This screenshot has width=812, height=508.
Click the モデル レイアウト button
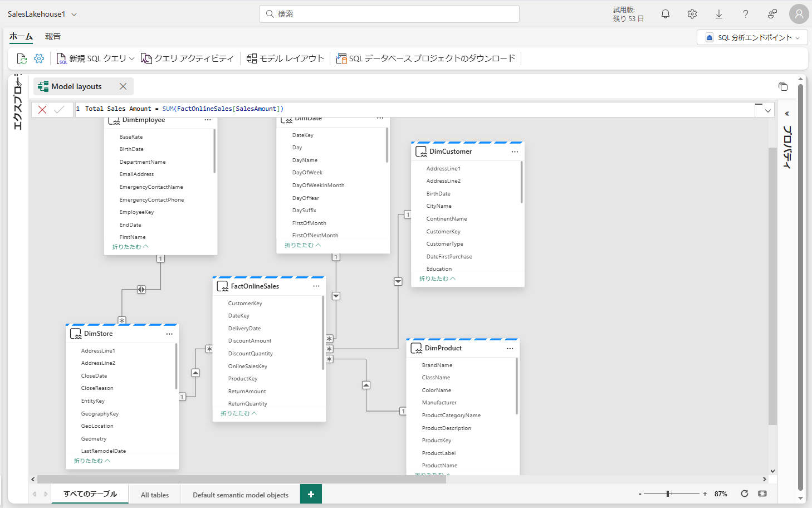[285, 58]
